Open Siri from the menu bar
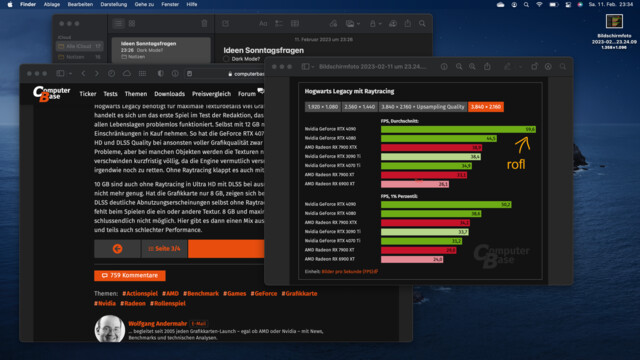Screen dimensions: 640x360 point(580,4)
